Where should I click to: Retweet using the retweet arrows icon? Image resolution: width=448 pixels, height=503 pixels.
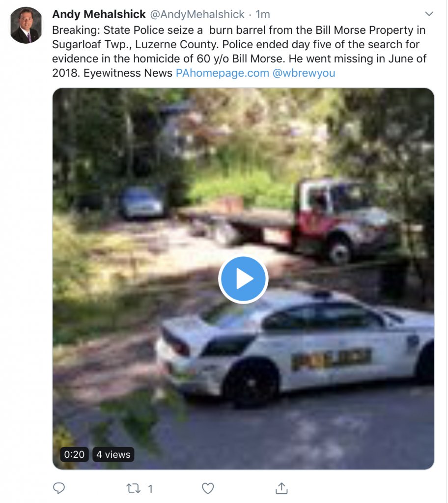point(133,488)
